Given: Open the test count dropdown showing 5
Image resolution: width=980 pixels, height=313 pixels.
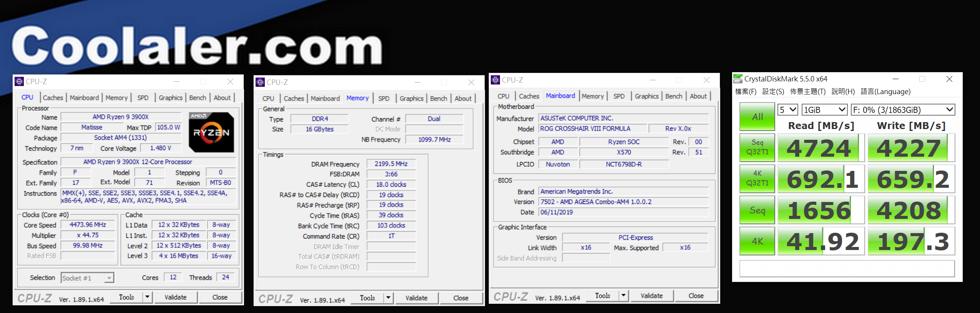Looking at the screenshot, I should point(788,110).
